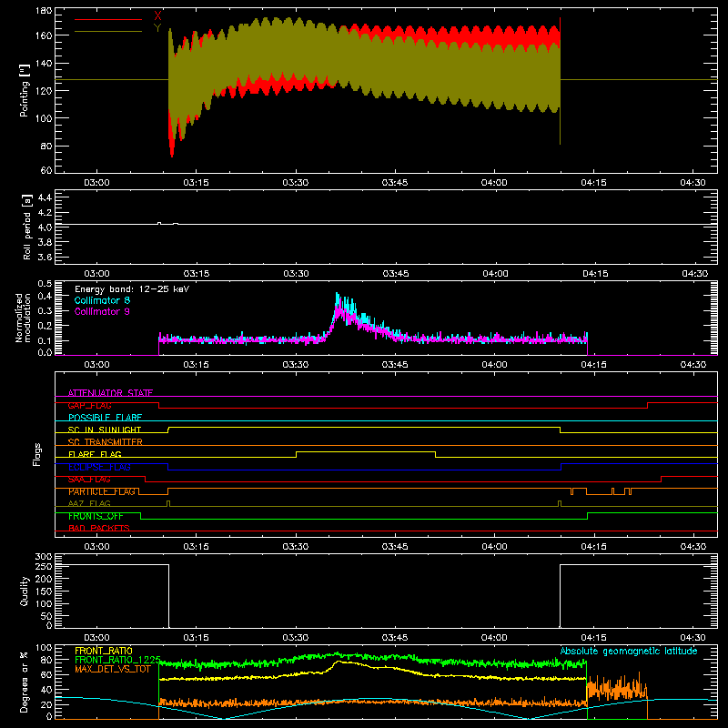Click the 60 value on Pointing y-axis
Screen dimensions: 728x728
(46, 170)
